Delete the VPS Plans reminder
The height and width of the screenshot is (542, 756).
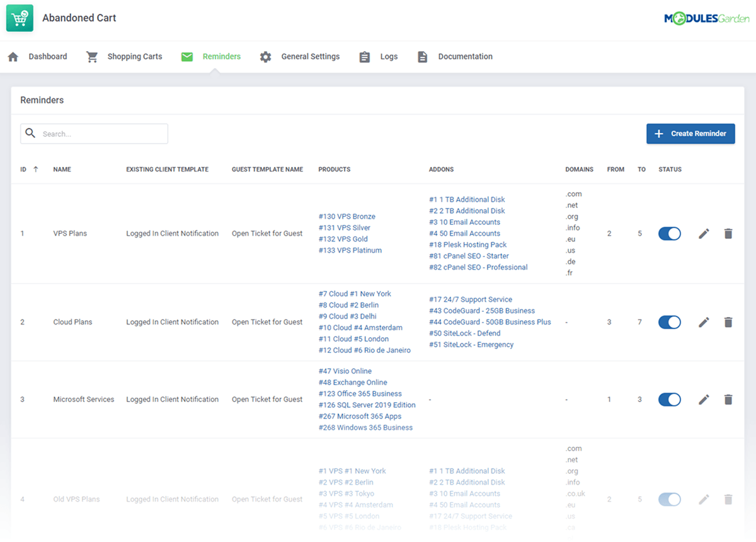point(728,233)
